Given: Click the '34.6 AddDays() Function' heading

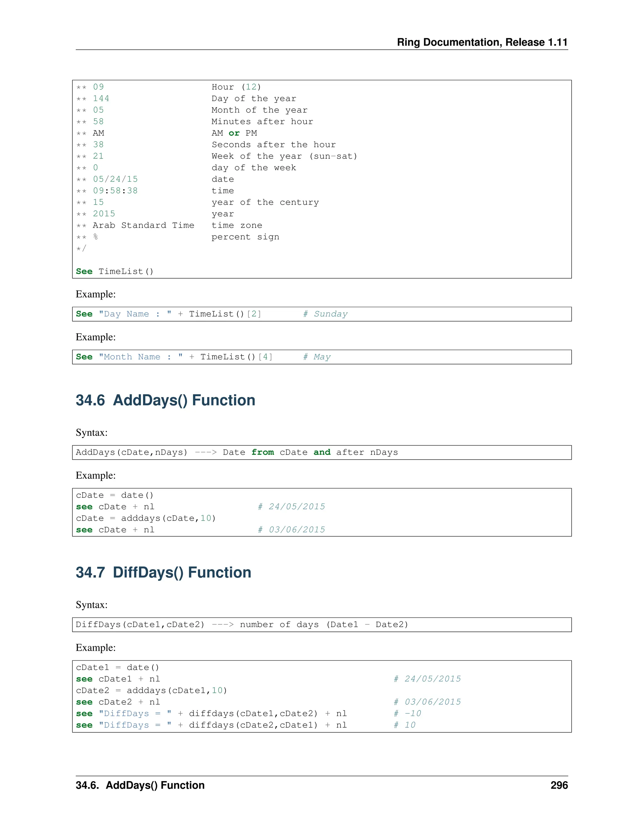Looking at the screenshot, I should [165, 400].
